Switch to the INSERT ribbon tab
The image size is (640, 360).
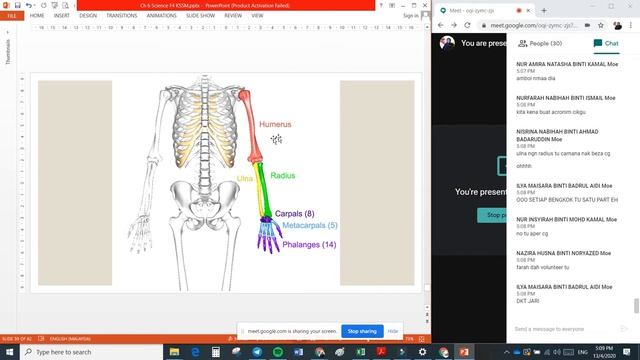[62, 16]
